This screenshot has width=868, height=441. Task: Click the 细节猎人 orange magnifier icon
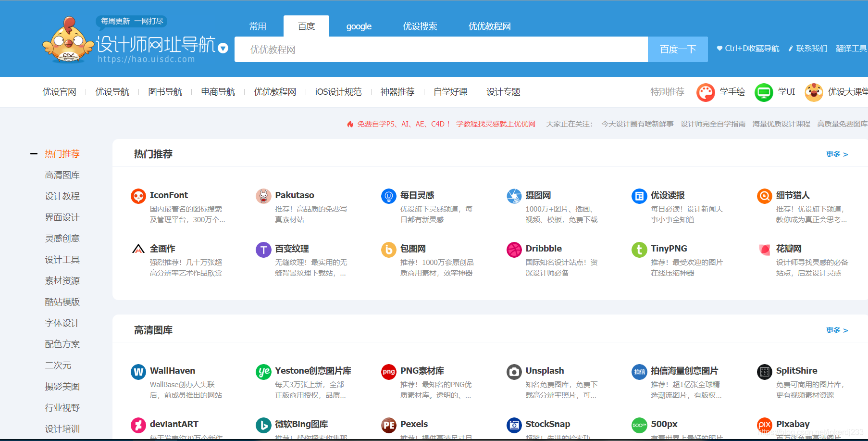765,196
